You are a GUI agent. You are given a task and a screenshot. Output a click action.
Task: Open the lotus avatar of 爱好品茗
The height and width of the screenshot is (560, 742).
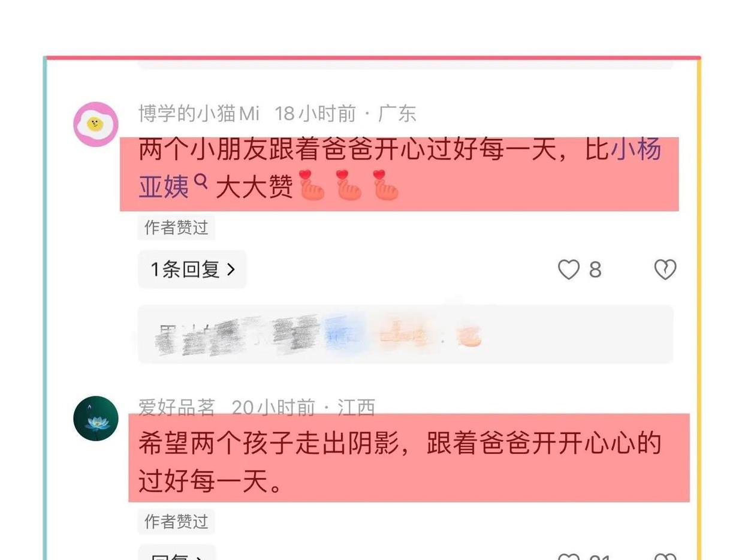point(96,419)
